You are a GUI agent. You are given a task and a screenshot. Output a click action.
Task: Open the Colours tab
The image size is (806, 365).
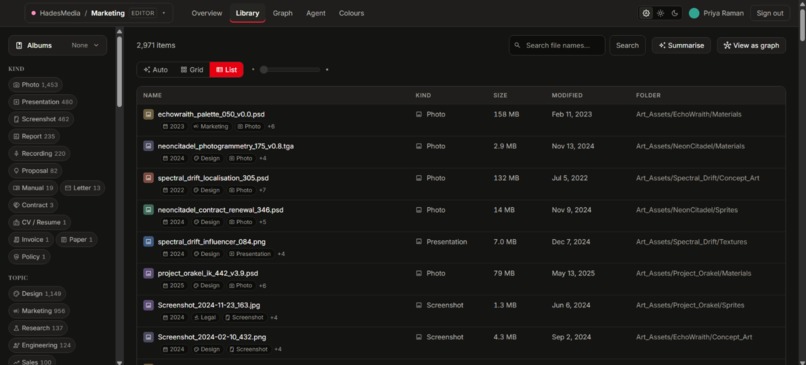coord(352,13)
